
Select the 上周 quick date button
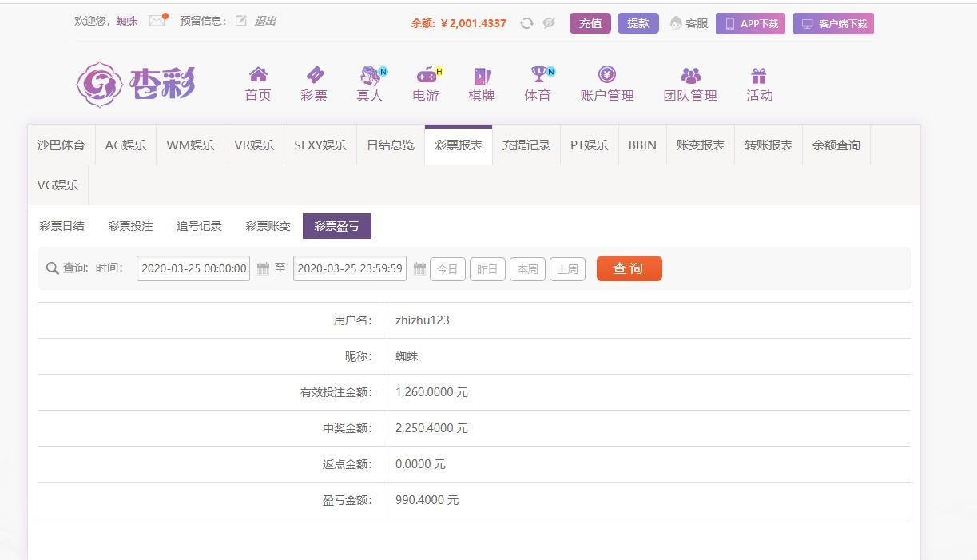pyautogui.click(x=567, y=269)
